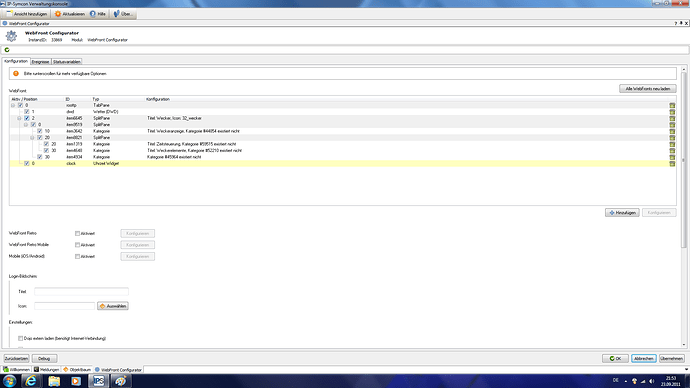Click the configuration panel vertical scrollbar
This screenshot has width=690, height=388.
[684, 160]
